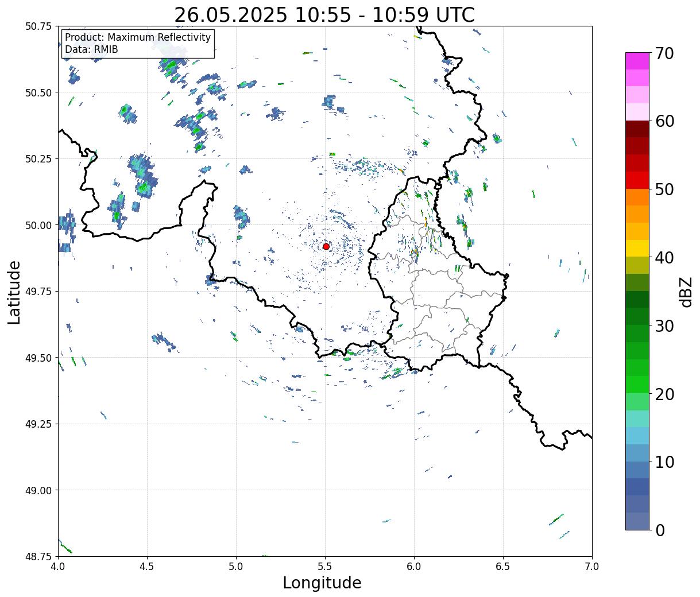Viewport: 700px width, 597px height.
Task: Click the light green colorbar swatch near 20
Action: (637, 401)
